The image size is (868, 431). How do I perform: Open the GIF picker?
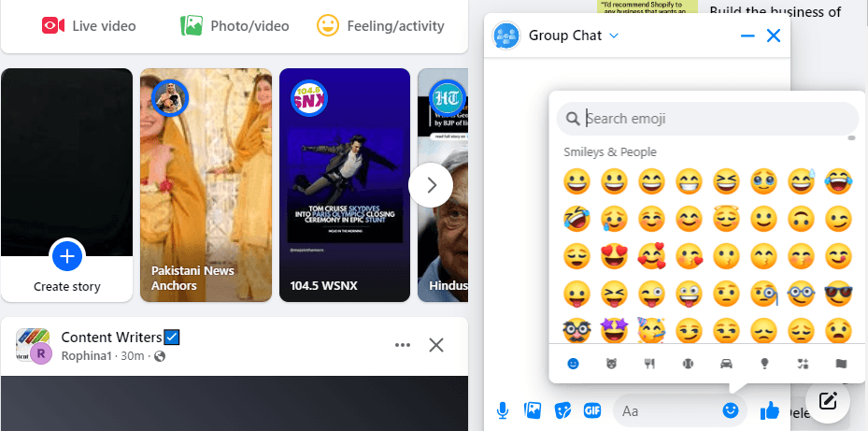(x=592, y=410)
